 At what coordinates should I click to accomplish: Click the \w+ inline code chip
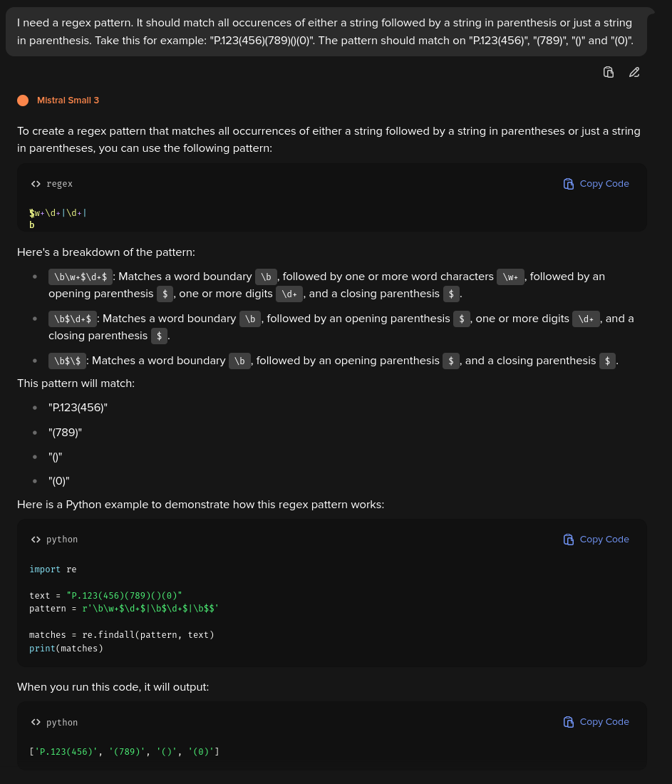510,277
